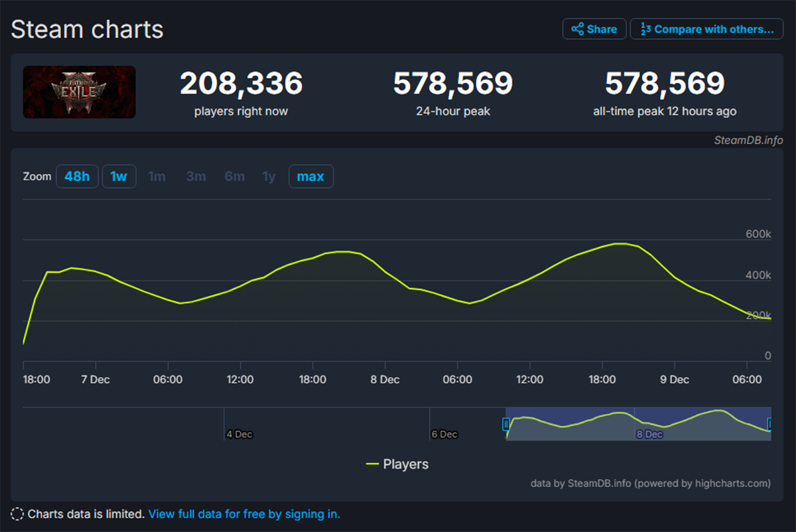This screenshot has height=532, width=796.
Task: Click the chart peak near 578k players
Action: [x=620, y=244]
